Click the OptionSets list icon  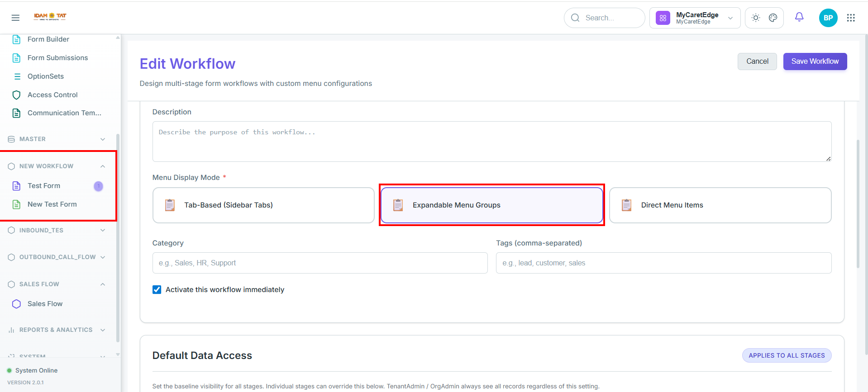click(x=17, y=76)
